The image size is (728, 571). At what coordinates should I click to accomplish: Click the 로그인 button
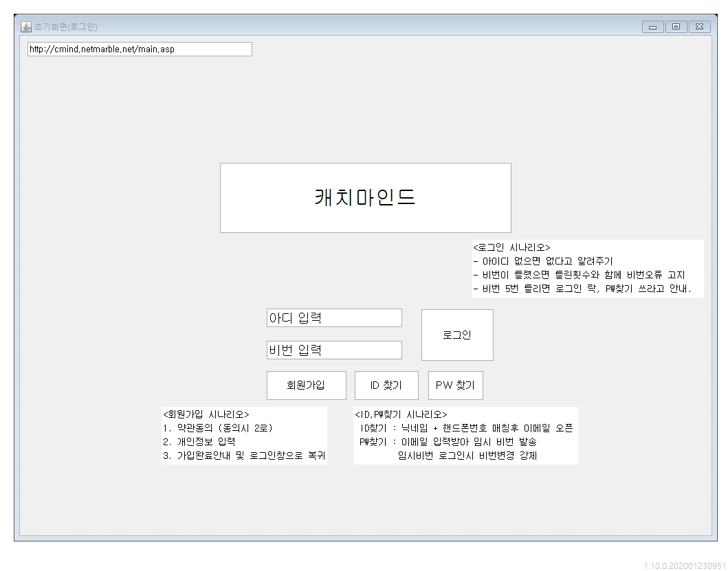(457, 335)
